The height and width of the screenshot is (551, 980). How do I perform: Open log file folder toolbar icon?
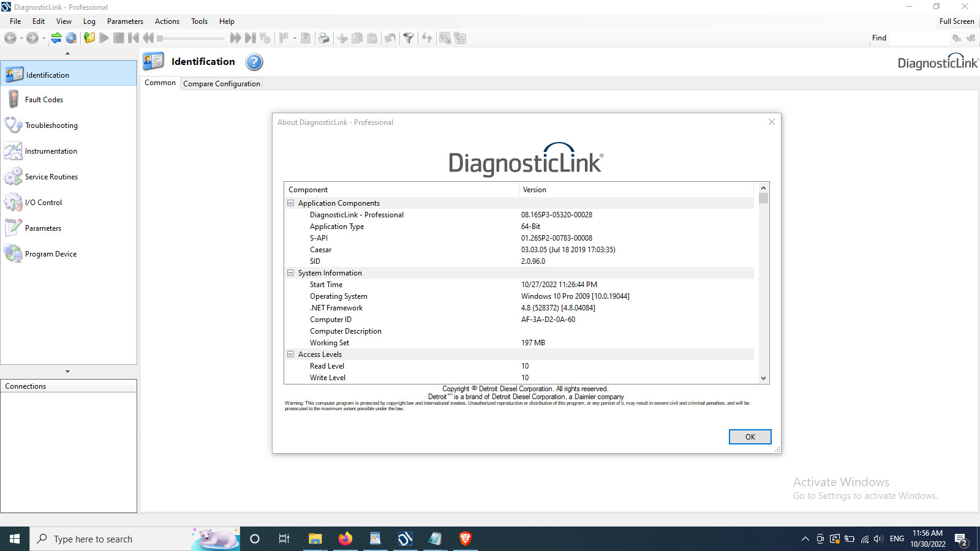(x=89, y=38)
